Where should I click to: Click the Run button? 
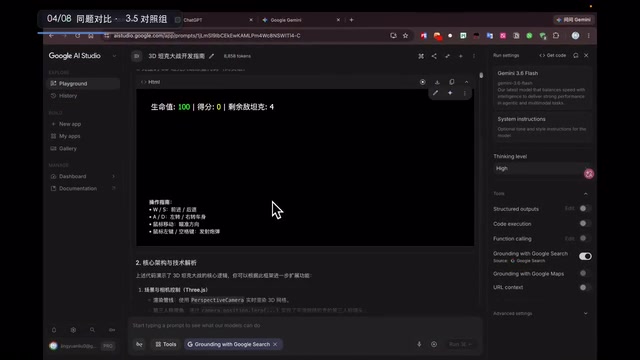click(460, 344)
